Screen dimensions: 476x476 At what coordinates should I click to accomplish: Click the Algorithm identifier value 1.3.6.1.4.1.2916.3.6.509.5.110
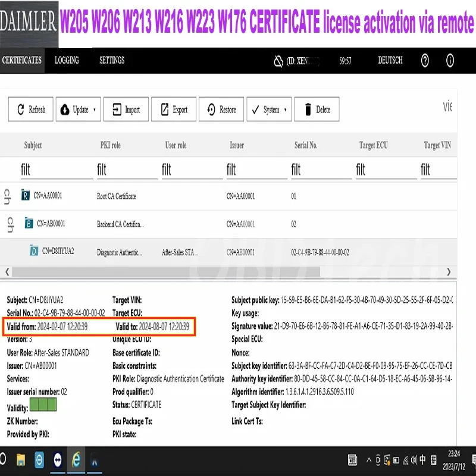click(x=320, y=392)
